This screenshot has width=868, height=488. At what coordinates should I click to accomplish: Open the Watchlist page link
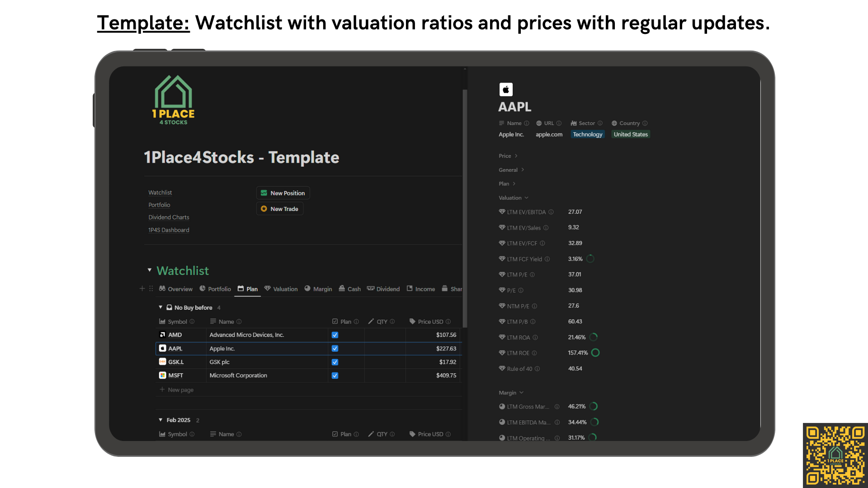coord(160,192)
